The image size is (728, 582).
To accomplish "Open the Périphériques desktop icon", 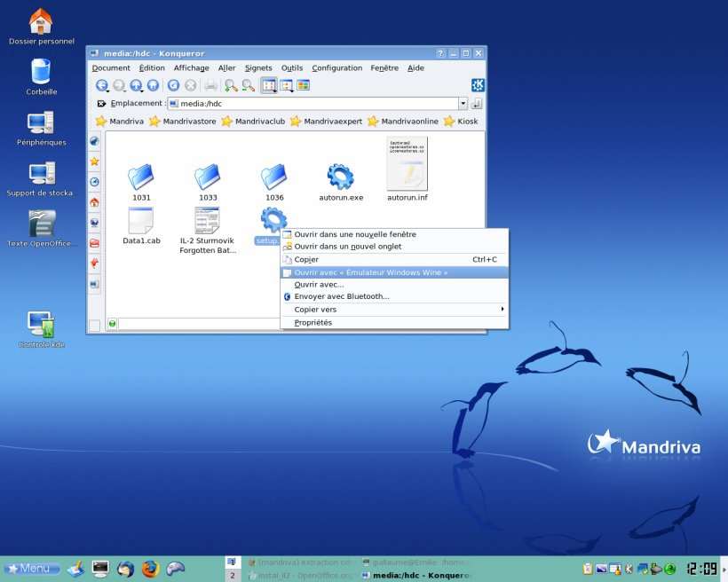I will (42, 129).
